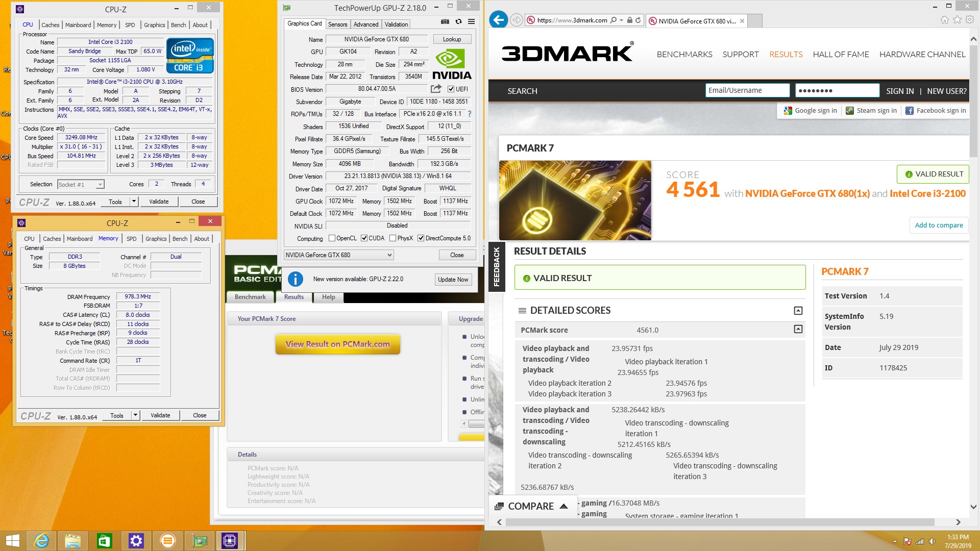Open browser Favorites star icon

957,20
